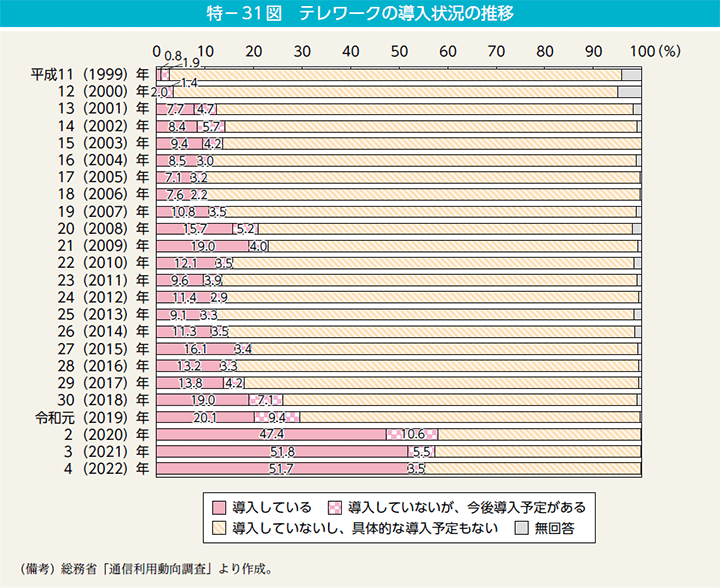Click the chart title '特－31図 テレワークの導入状況の推移'
This screenshot has width=720, height=588.
click(x=360, y=14)
